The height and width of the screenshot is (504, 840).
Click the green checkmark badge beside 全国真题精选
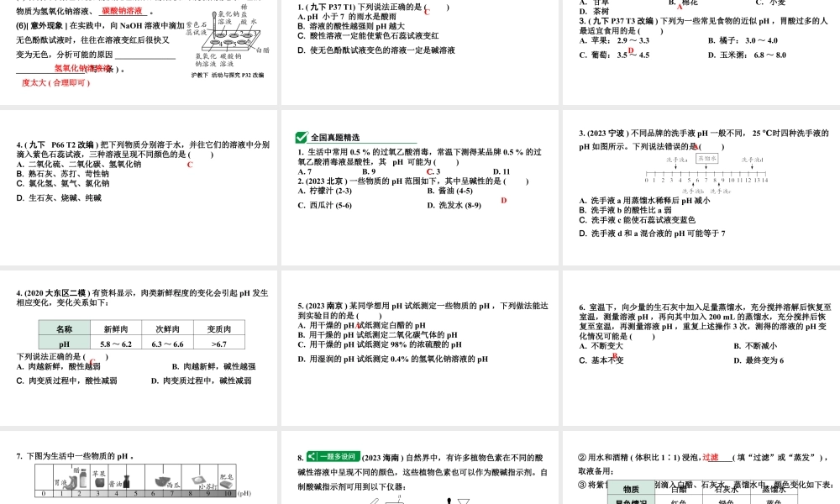pos(300,136)
